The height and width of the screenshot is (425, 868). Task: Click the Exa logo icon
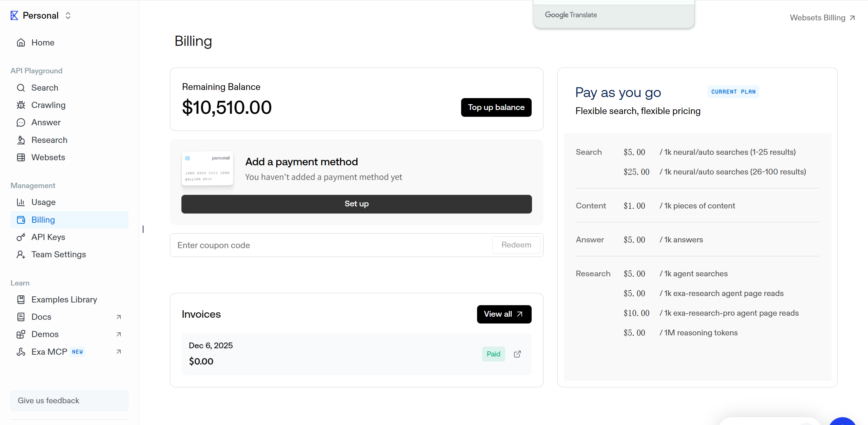pyautogui.click(x=14, y=16)
